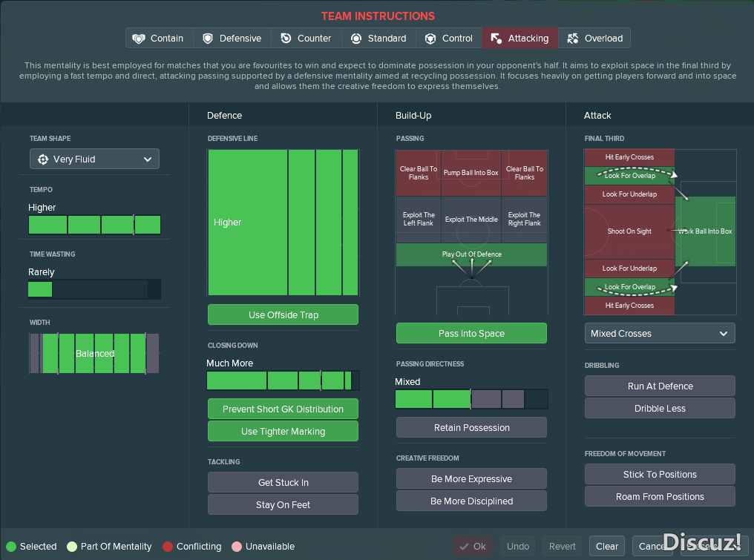Toggle Play Out Of Defence zone

click(x=471, y=254)
